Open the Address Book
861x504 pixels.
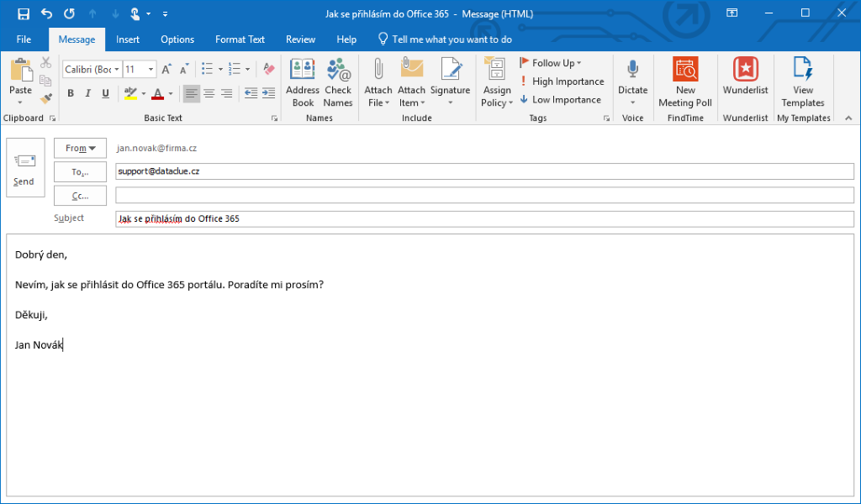[302, 82]
